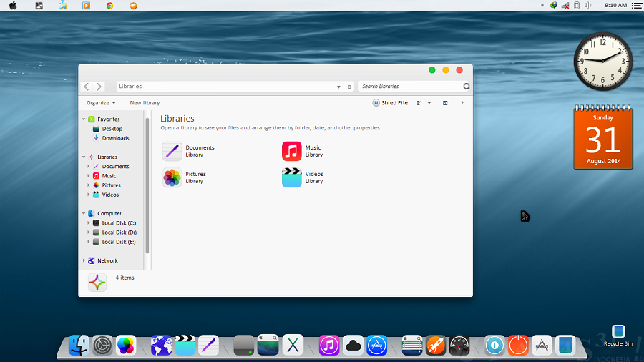The height and width of the screenshot is (362, 644).
Task: Toggle the preview pane icon
Action: tap(445, 103)
